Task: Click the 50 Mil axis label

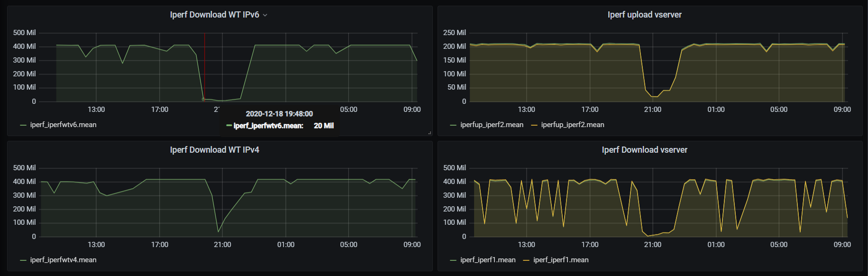Action: 457,87
